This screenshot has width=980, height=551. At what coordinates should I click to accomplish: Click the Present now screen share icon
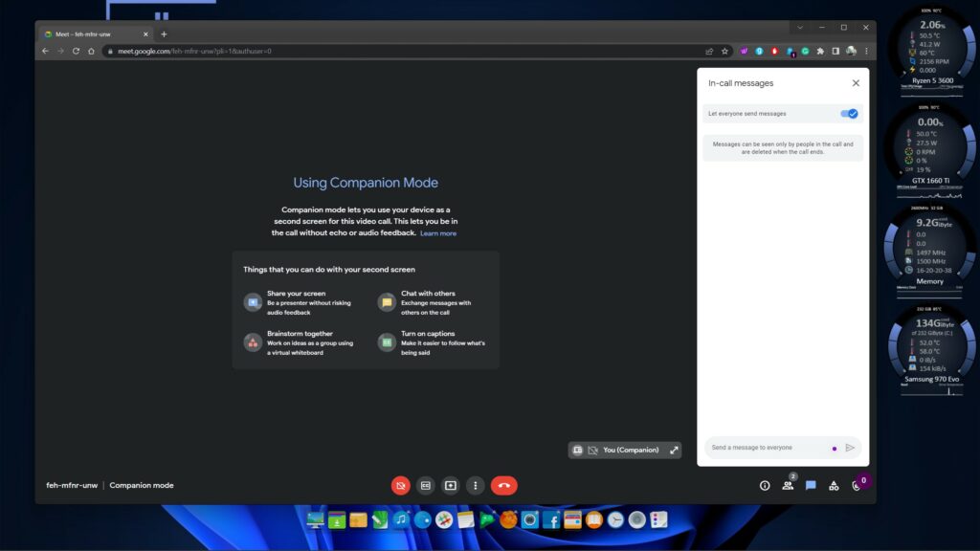coord(451,485)
